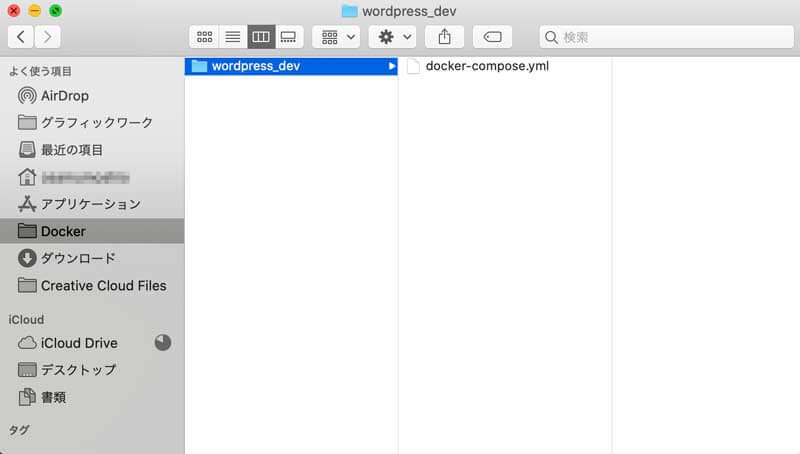The image size is (800, 454).
Task: Click the Edit Tags toolbar button
Action: pos(492,37)
